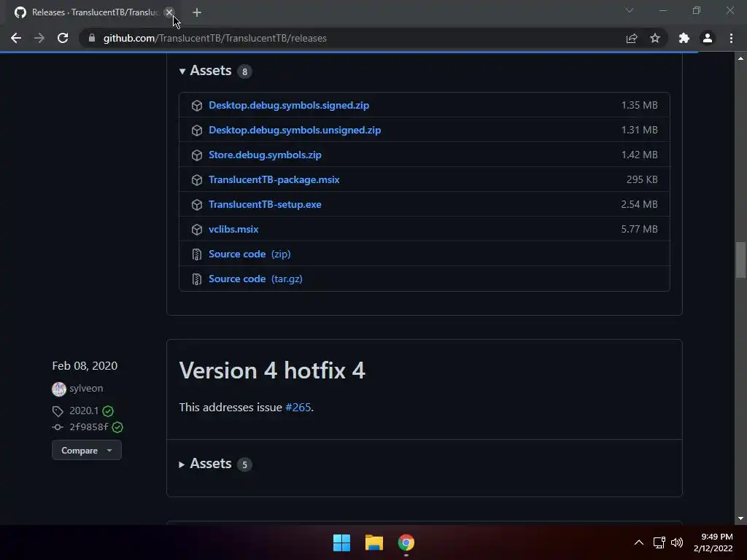The image size is (747, 560).
Task: Click the scrollbar up arrow
Action: click(740, 58)
